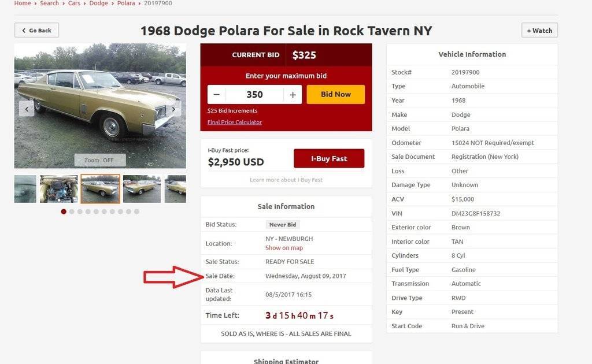Decrease bid with the minus button

[217, 95]
